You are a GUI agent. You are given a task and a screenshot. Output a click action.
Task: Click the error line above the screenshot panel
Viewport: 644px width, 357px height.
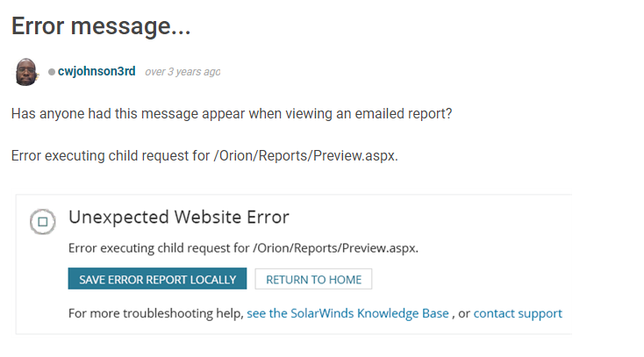(204, 156)
